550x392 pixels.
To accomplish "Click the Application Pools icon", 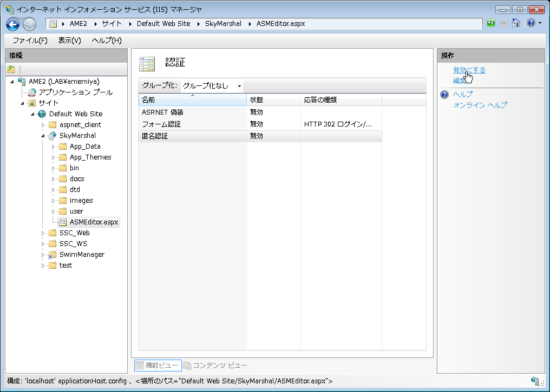I will 32,92.
